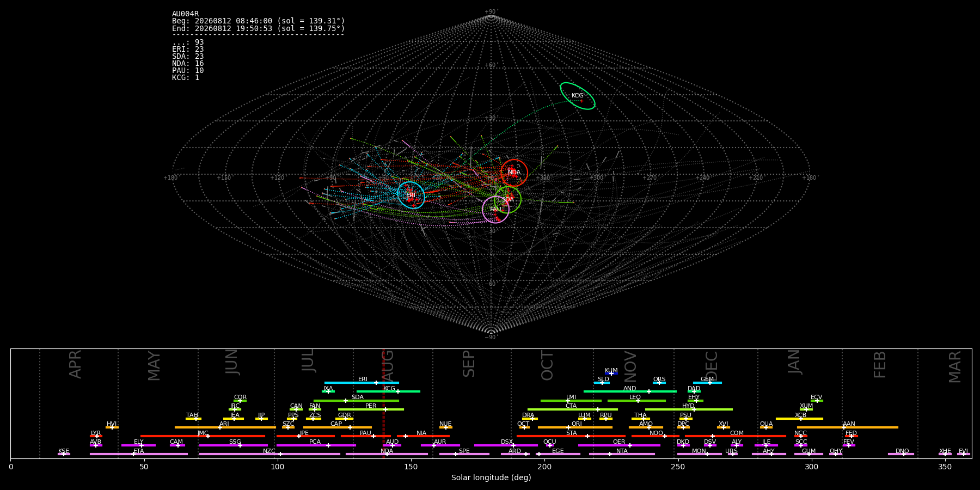The height and width of the screenshot is (490, 980).
Task: Select the green LEO shower bar
Action: click(x=636, y=401)
